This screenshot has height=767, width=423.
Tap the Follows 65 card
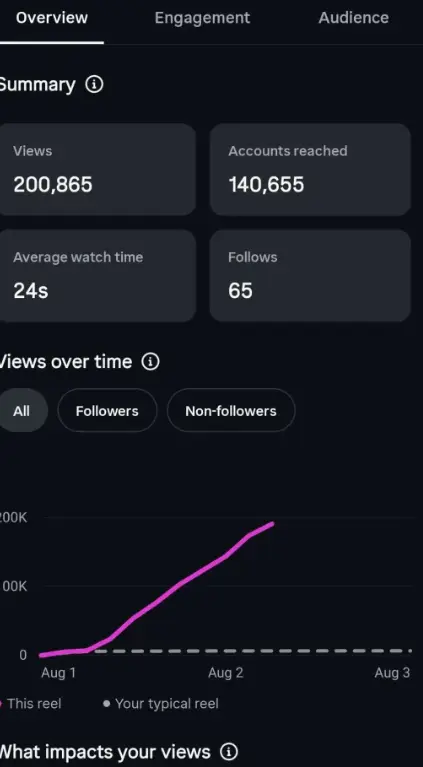(311, 275)
